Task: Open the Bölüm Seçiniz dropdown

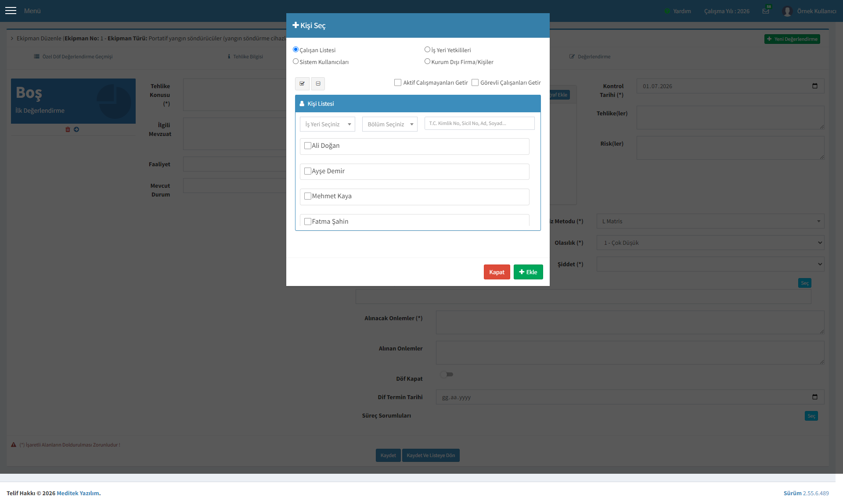Action: pos(390,124)
